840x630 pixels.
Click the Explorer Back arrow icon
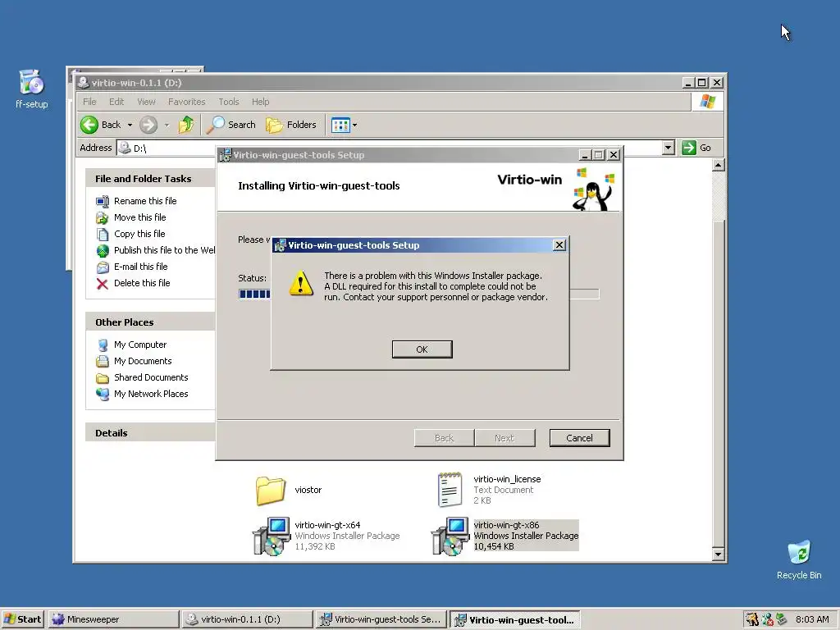pos(89,125)
